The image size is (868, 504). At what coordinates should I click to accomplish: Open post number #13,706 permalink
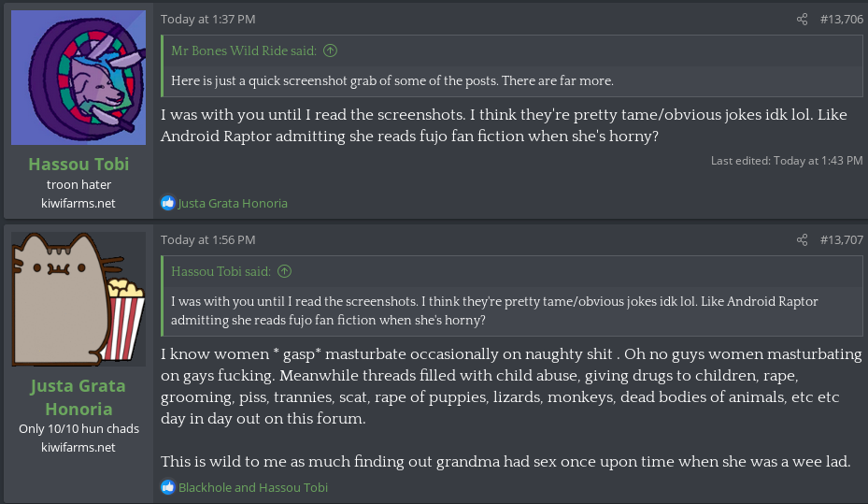coord(841,20)
